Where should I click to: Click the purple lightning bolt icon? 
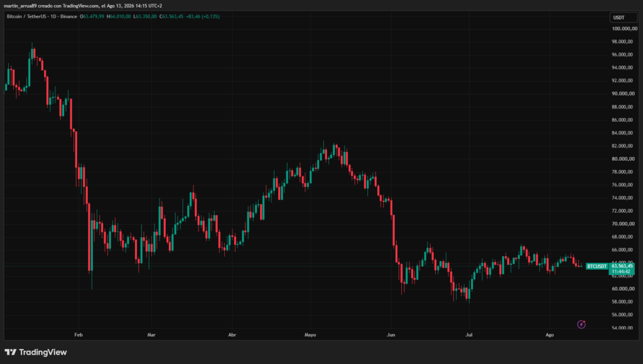pyautogui.click(x=581, y=324)
